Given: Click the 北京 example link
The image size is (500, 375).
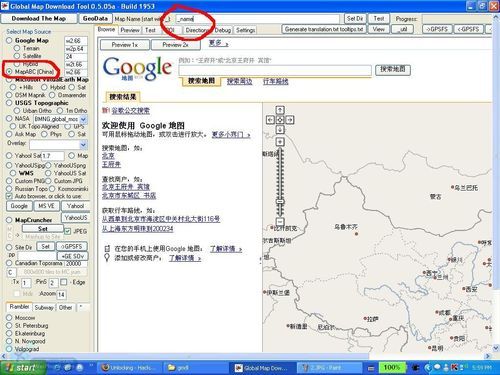Looking at the screenshot, I should click(x=108, y=156).
